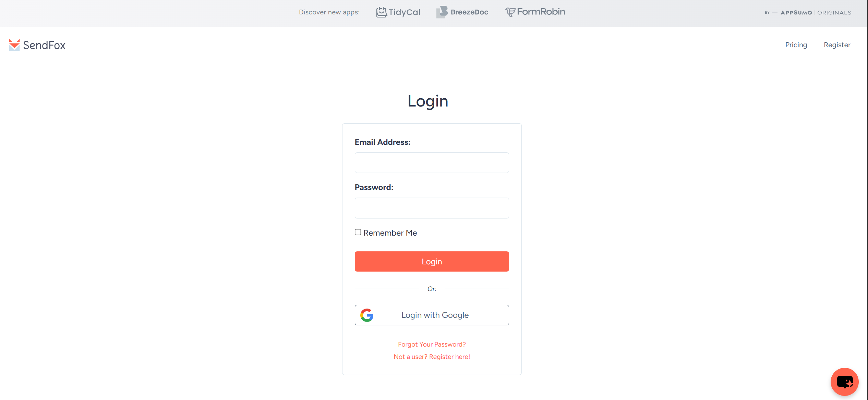This screenshot has width=868, height=400.
Task: Open the chat support bubble icon
Action: coord(845,382)
